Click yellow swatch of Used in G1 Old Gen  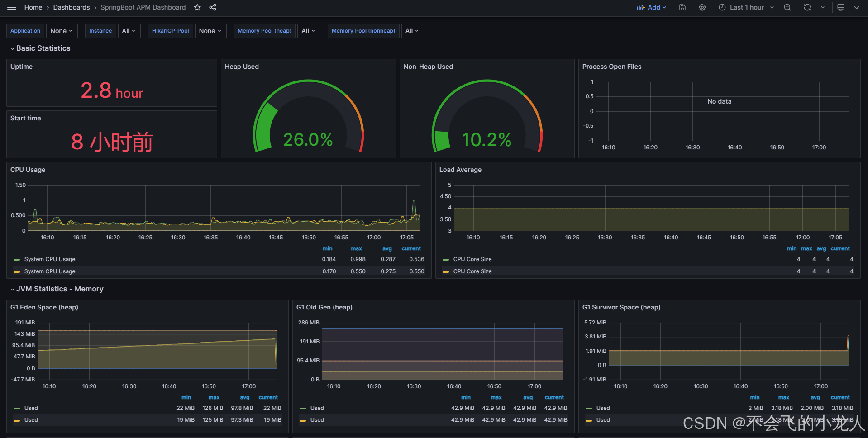(x=303, y=420)
